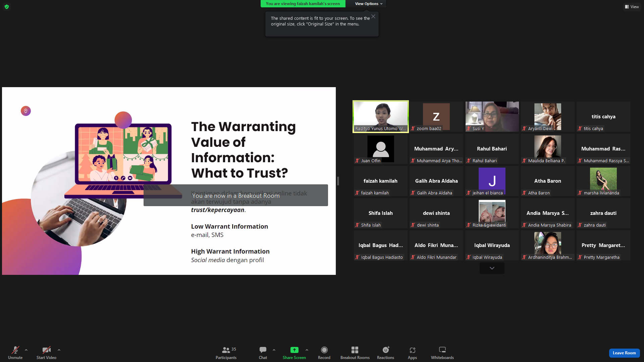Click the green encryption shield icon

click(x=7, y=7)
